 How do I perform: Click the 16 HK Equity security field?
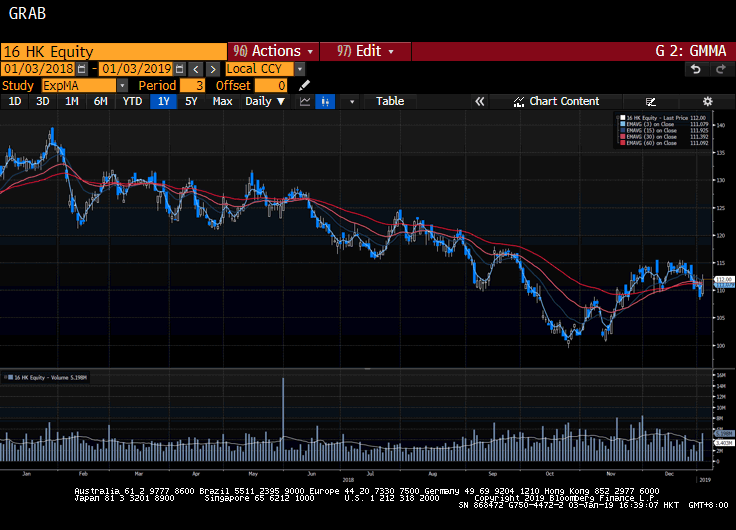tap(114, 52)
